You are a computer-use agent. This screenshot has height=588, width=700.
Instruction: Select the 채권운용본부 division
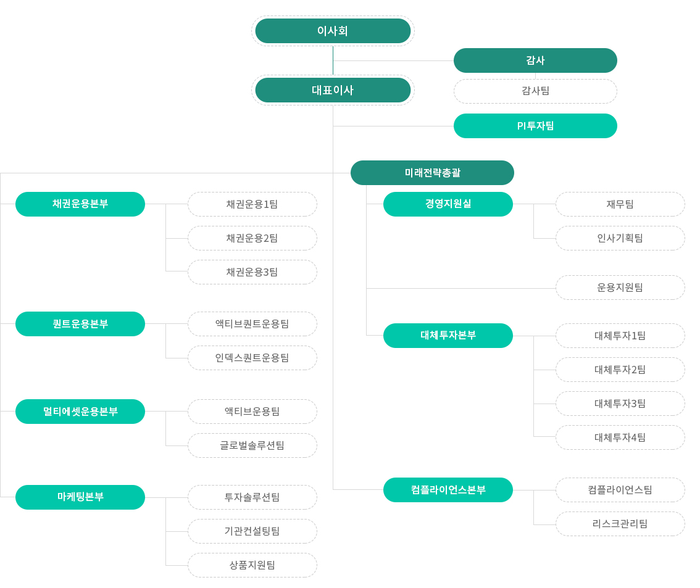click(x=80, y=204)
